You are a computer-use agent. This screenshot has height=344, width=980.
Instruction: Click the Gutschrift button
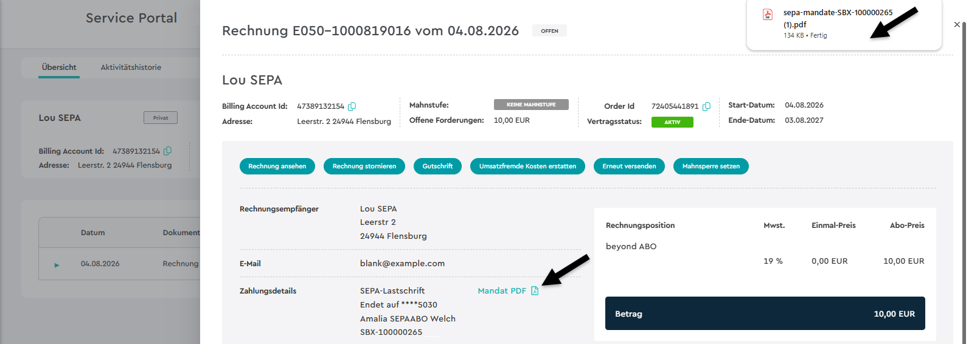pyautogui.click(x=437, y=167)
